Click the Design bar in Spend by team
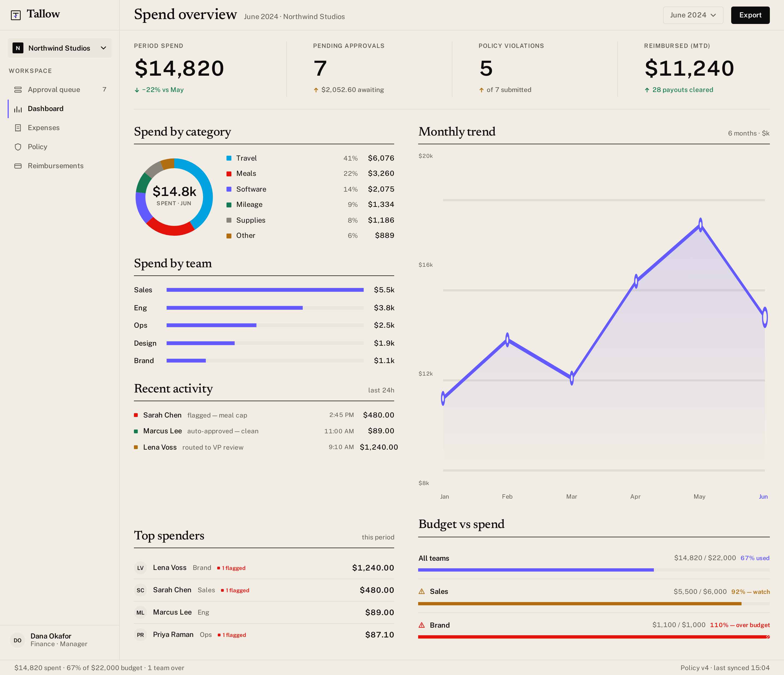 (x=265, y=343)
